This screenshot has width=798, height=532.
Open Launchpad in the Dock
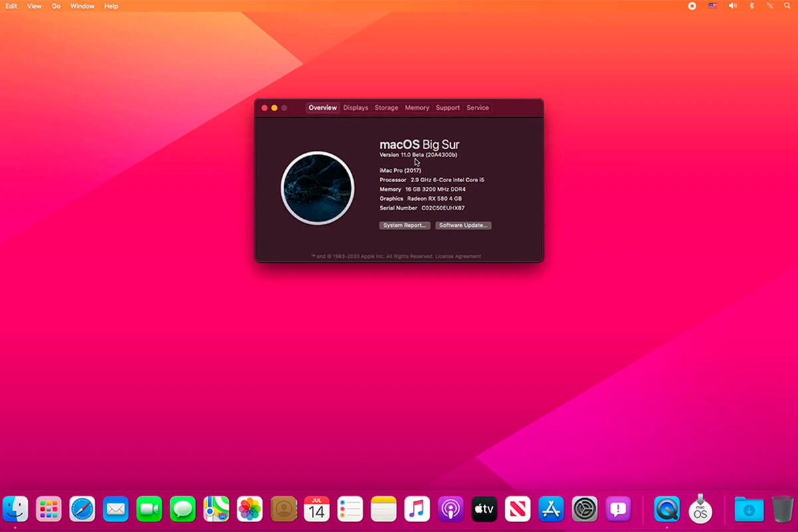(49, 509)
